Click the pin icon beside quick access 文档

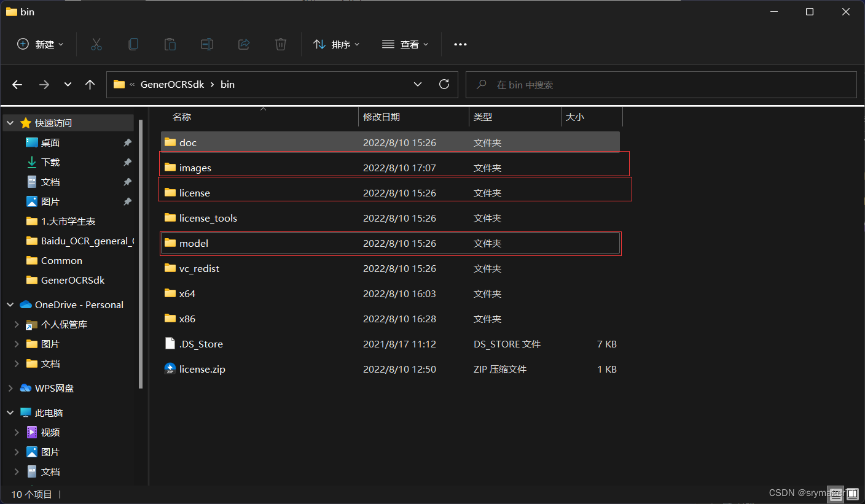pyautogui.click(x=127, y=182)
